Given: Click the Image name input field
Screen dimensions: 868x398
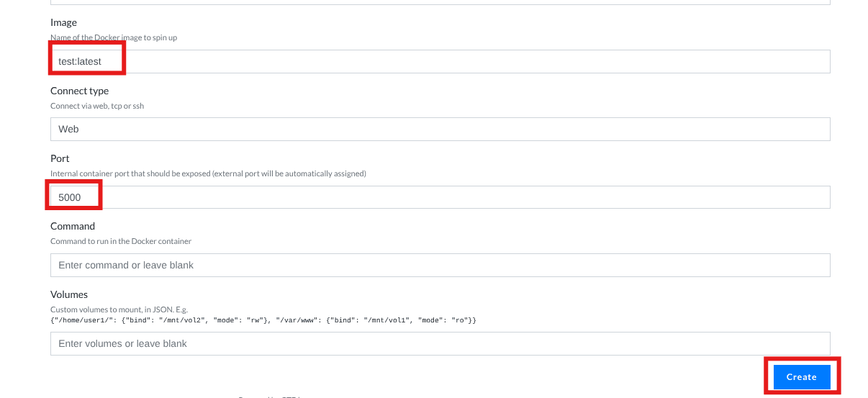Looking at the screenshot, I should coord(440,61).
